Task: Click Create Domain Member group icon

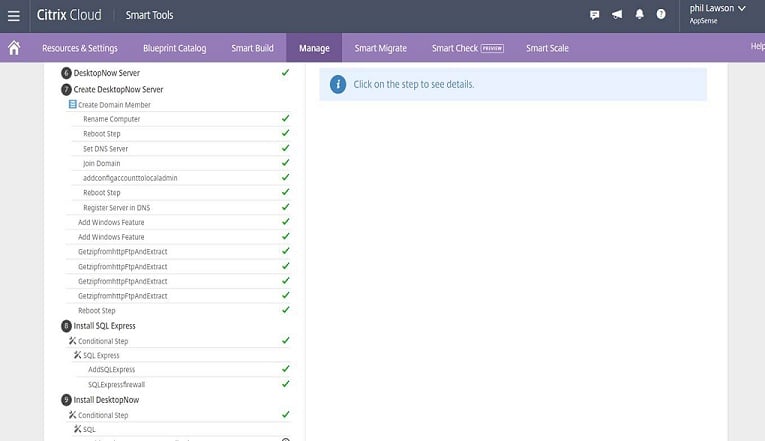Action: 73,104
